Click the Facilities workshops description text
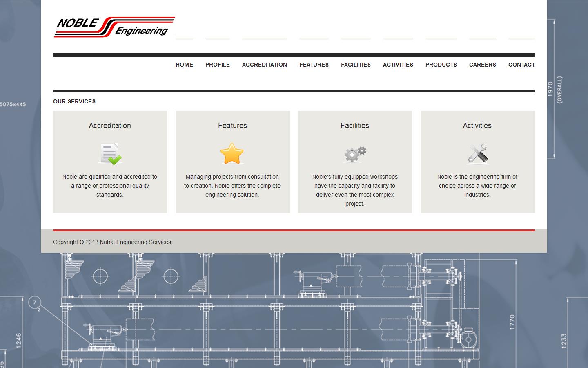This screenshot has width=588, height=368. click(x=355, y=190)
